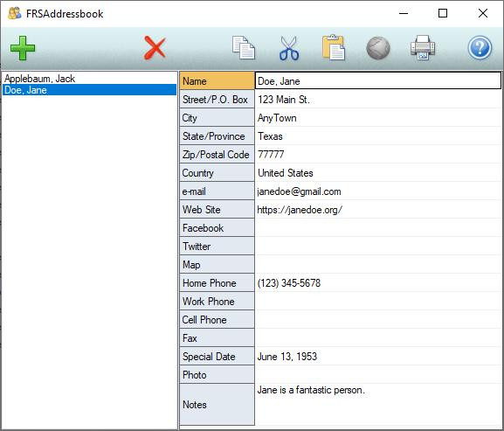
Task: Cut using the blue scissors icon
Action: [x=289, y=48]
